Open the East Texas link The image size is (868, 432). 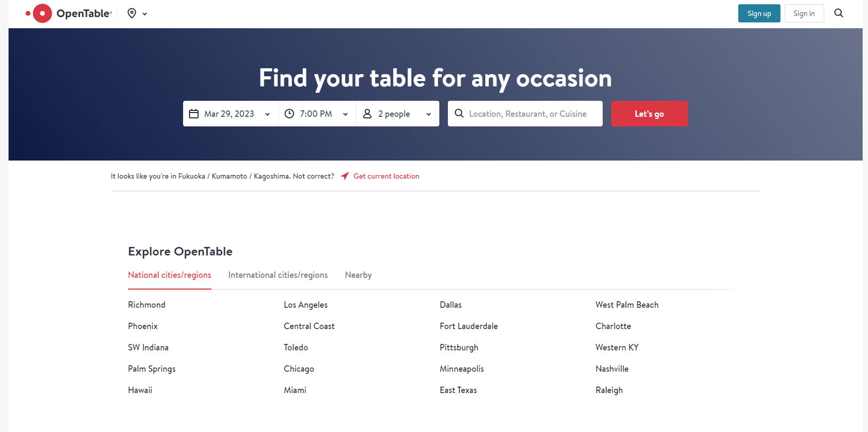(x=459, y=390)
